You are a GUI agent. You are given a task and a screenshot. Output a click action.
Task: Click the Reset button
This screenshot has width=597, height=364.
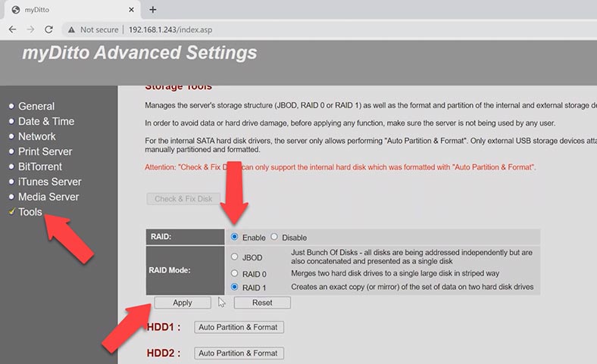(x=262, y=303)
